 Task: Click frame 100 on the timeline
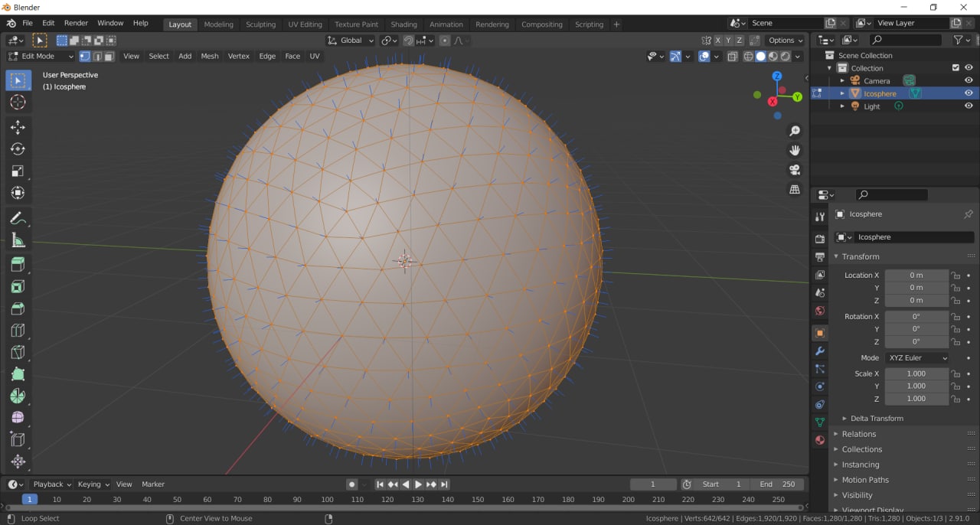(x=327, y=500)
